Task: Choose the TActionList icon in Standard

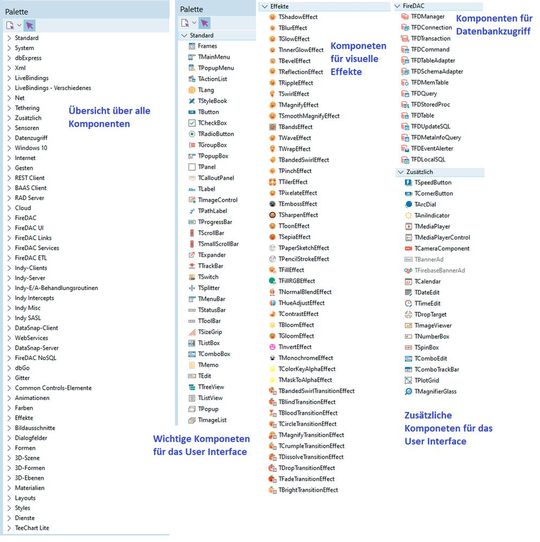Action: tap(192, 79)
